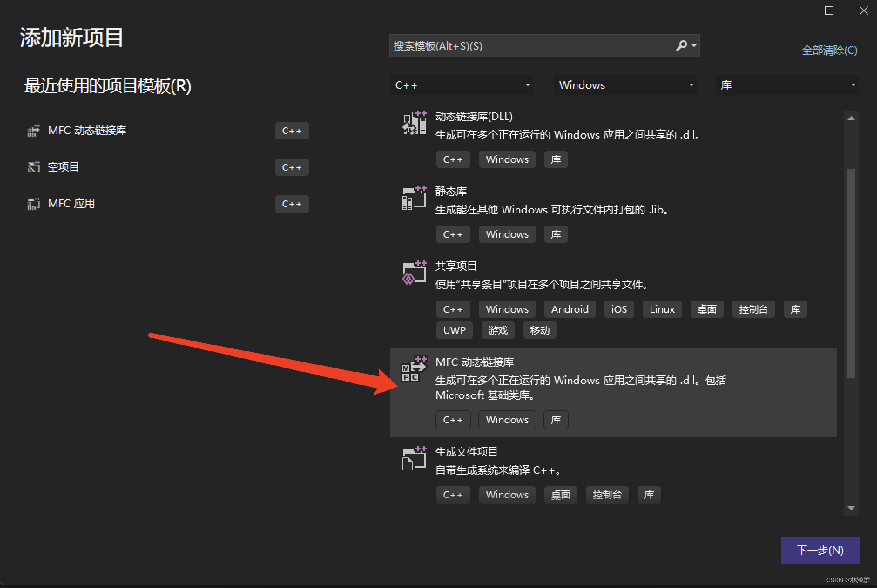Screen dimensions: 877x588
Task: Click the Android tag under 共享项目
Action: pos(570,309)
